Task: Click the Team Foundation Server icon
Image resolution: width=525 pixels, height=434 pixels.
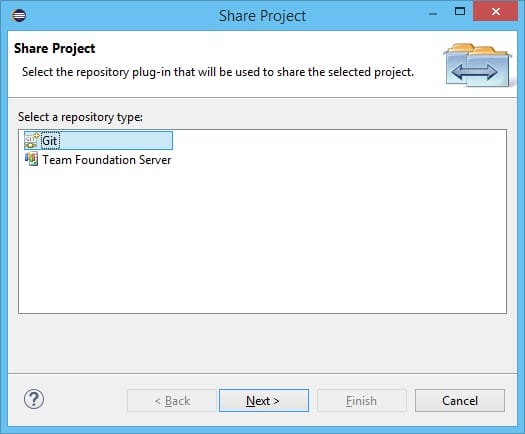Action: coord(31,159)
